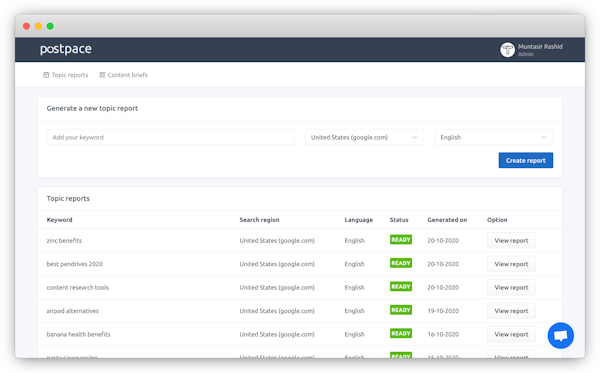Open the user avatar icon

click(507, 50)
